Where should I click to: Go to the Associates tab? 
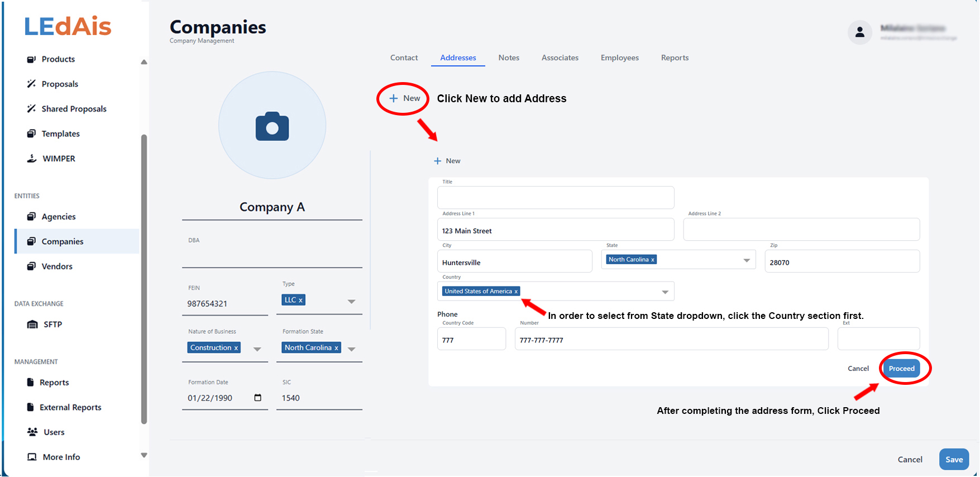tap(560, 58)
